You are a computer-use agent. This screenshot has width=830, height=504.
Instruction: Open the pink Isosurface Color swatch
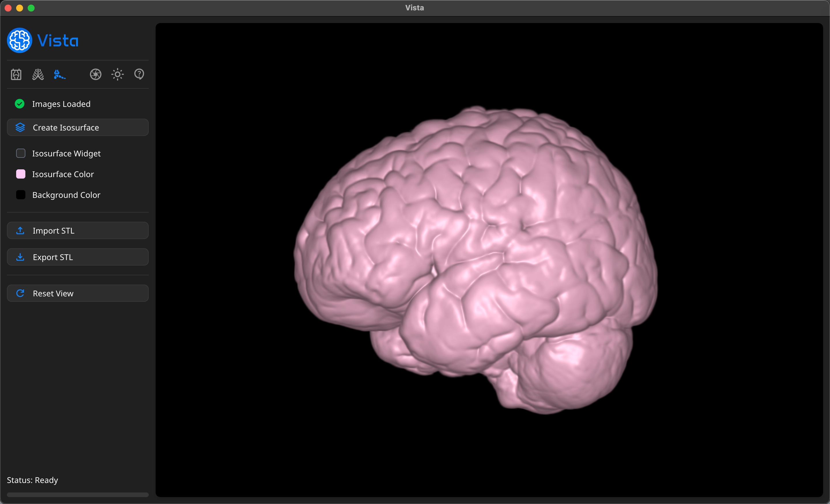pyautogui.click(x=21, y=174)
